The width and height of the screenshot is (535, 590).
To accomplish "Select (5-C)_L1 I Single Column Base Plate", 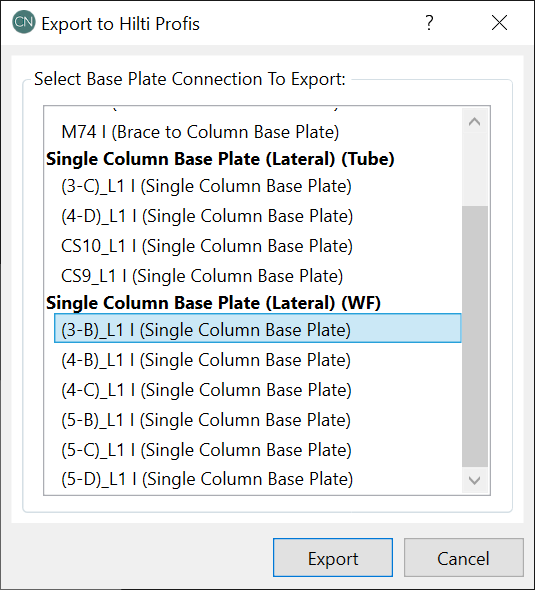I will tap(206, 450).
